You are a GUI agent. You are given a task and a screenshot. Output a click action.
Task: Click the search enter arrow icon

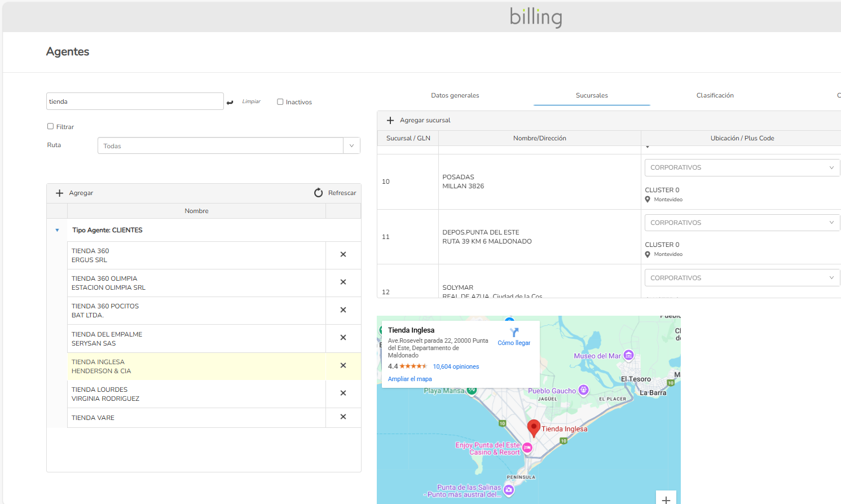click(x=230, y=103)
